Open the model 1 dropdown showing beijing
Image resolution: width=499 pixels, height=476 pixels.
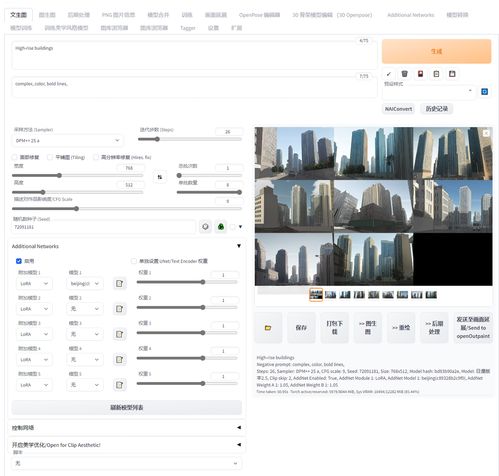[85, 284]
